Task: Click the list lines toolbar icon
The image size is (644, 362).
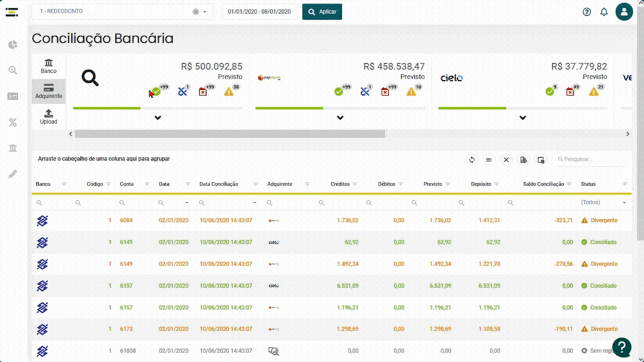Action: point(489,160)
